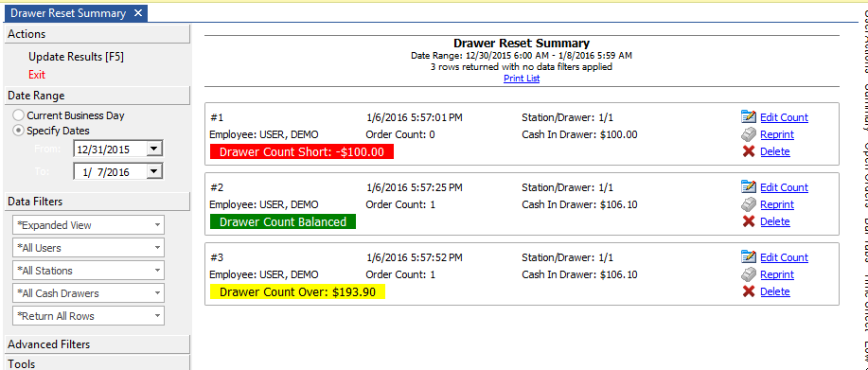Click the red X delete icon for entry #3
The height and width of the screenshot is (370, 868).
749,291
